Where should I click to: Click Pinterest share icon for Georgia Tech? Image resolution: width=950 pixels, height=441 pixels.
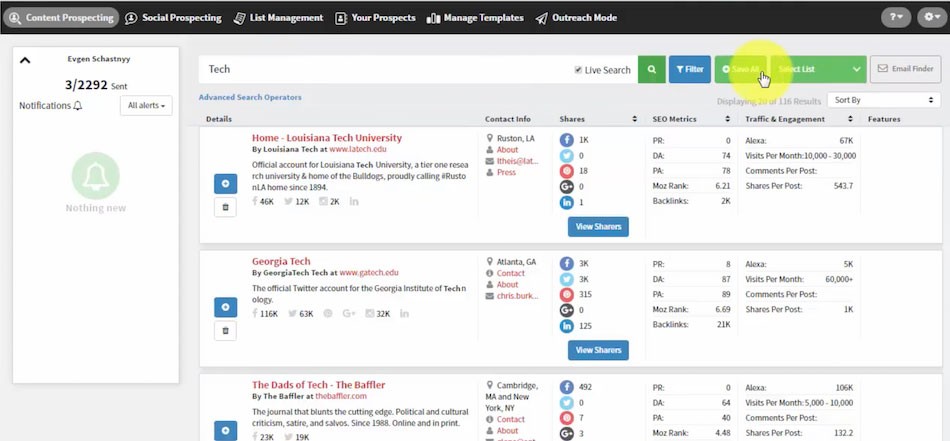566,295
